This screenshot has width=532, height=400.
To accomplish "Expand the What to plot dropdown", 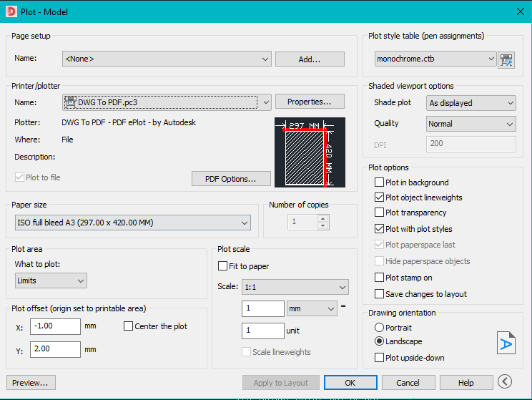I will point(50,281).
